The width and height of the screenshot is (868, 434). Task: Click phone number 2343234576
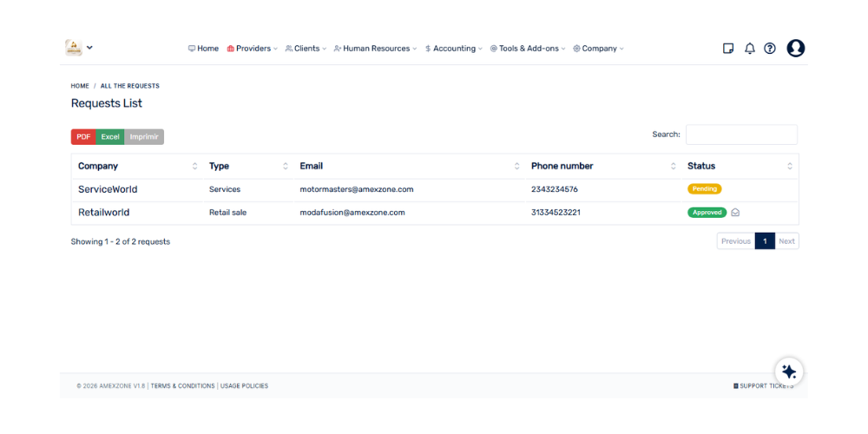point(555,189)
